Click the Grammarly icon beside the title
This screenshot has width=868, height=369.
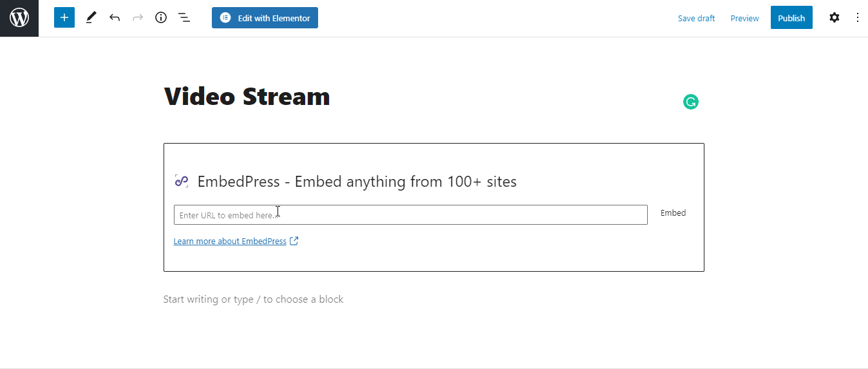pos(691,102)
